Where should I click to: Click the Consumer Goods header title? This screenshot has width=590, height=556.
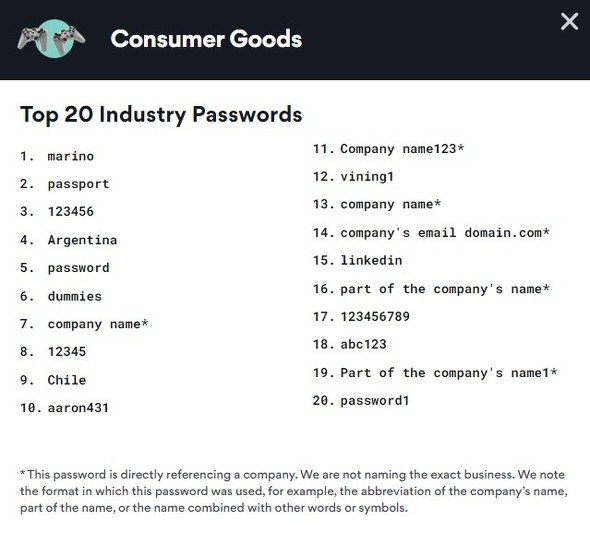pyautogui.click(x=206, y=39)
